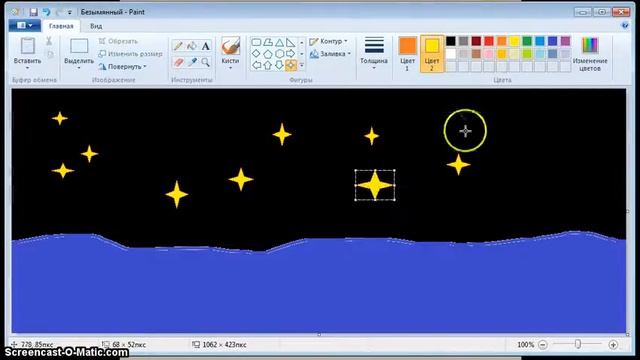Pick the Color picker eyedropper tool

192,62
